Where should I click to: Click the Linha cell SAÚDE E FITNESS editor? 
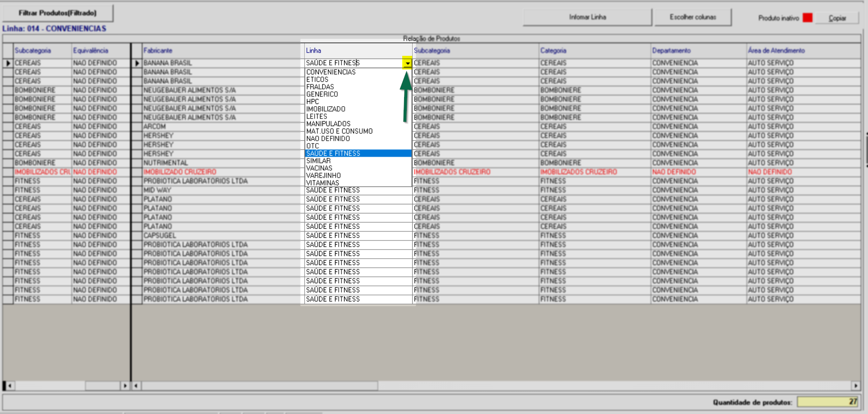click(x=353, y=63)
